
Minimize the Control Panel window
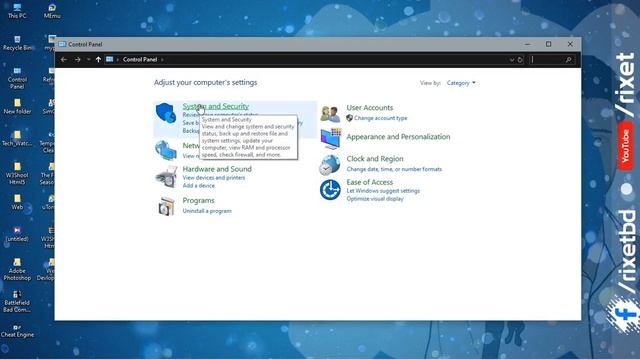pyautogui.click(x=527, y=44)
